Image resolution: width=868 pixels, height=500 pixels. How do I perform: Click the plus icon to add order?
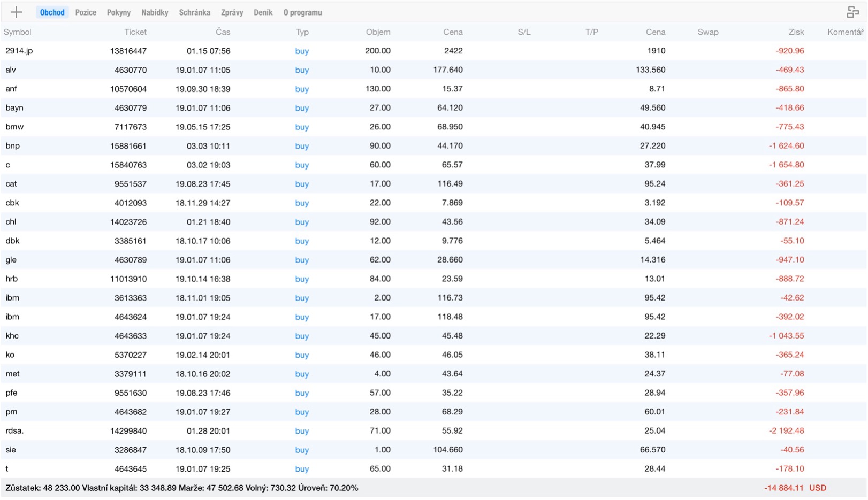tap(16, 12)
